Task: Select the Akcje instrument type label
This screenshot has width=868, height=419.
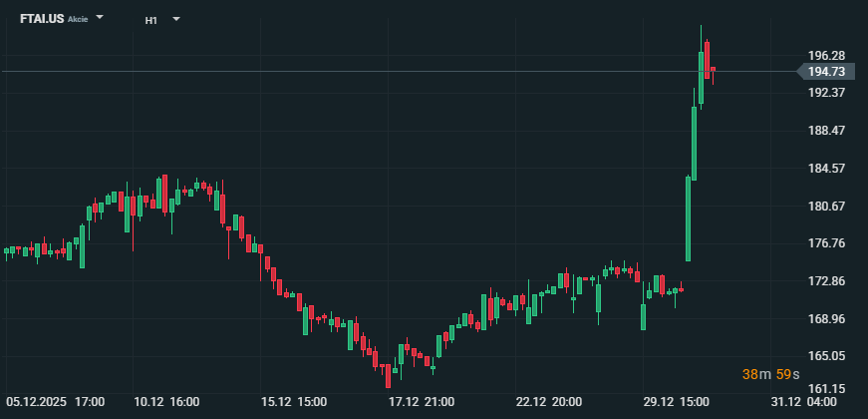Action: tap(78, 20)
